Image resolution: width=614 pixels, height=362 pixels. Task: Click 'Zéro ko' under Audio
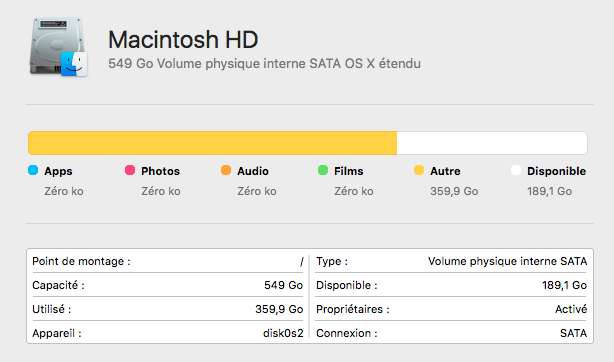click(x=257, y=191)
